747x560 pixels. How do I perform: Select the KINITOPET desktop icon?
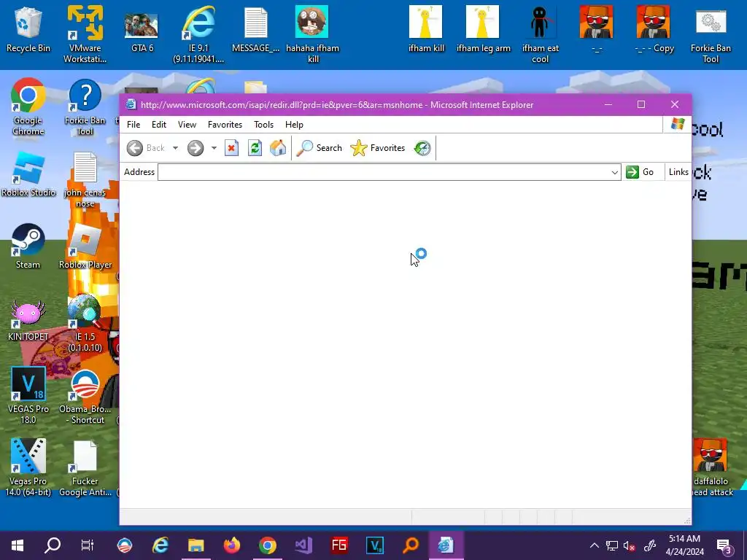coord(28,319)
